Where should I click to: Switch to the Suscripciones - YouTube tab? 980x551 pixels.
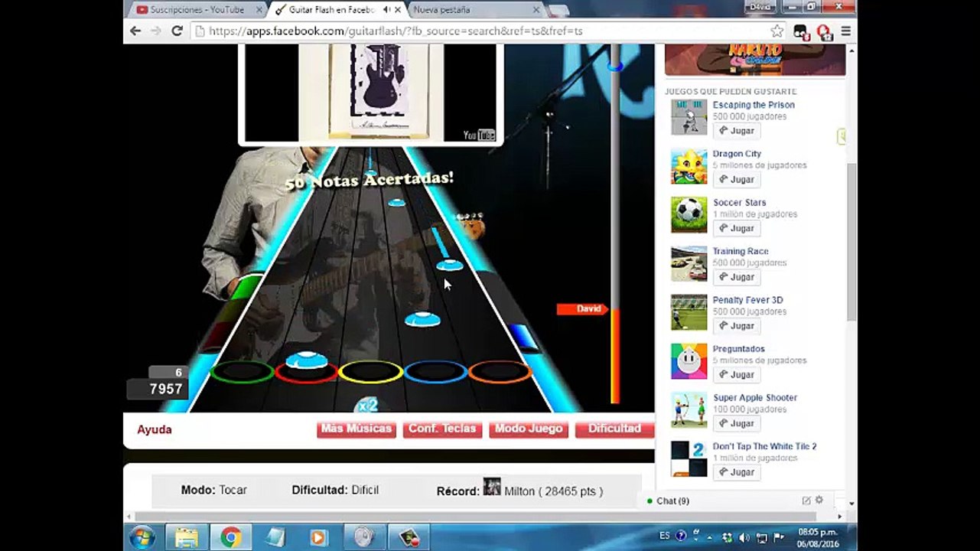pyautogui.click(x=198, y=10)
